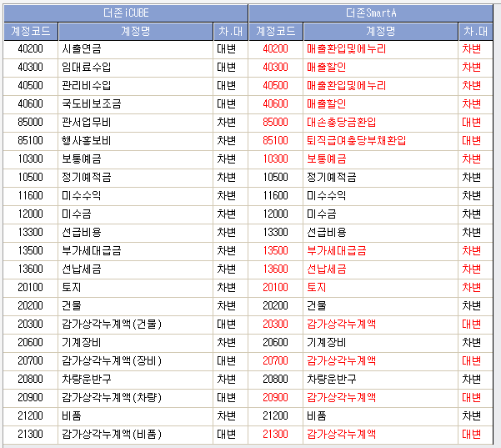Select code 21300 in the iCUBE table
The height and width of the screenshot is (448, 501).
[x=30, y=435]
